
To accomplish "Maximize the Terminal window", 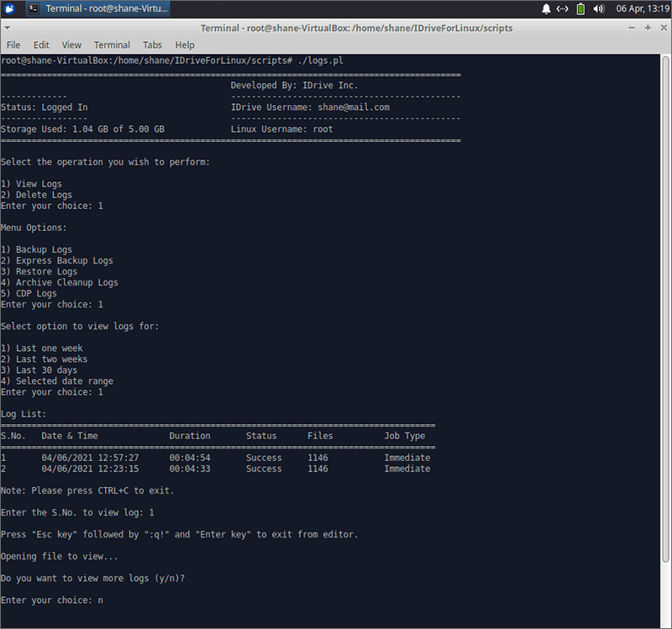I will [646, 27].
